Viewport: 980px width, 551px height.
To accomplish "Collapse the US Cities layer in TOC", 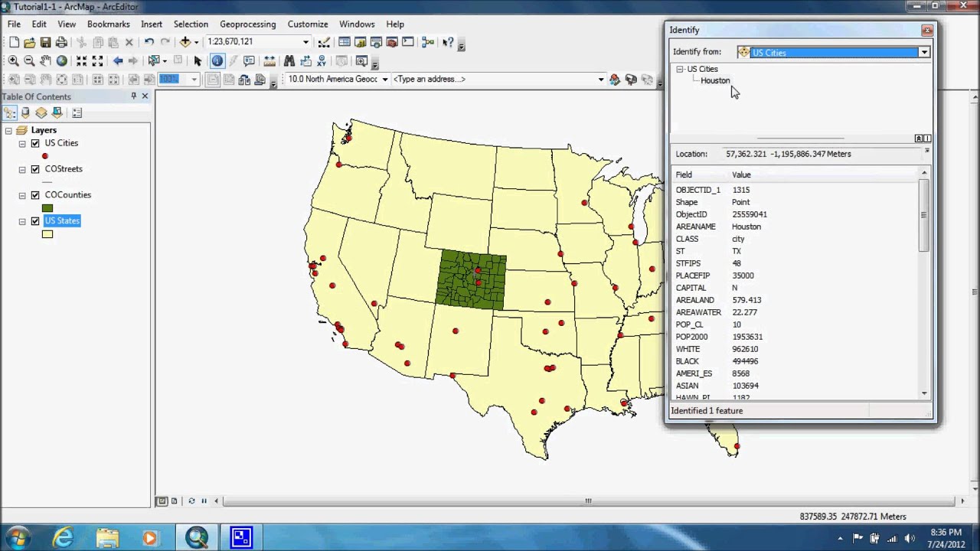I will (x=22, y=143).
